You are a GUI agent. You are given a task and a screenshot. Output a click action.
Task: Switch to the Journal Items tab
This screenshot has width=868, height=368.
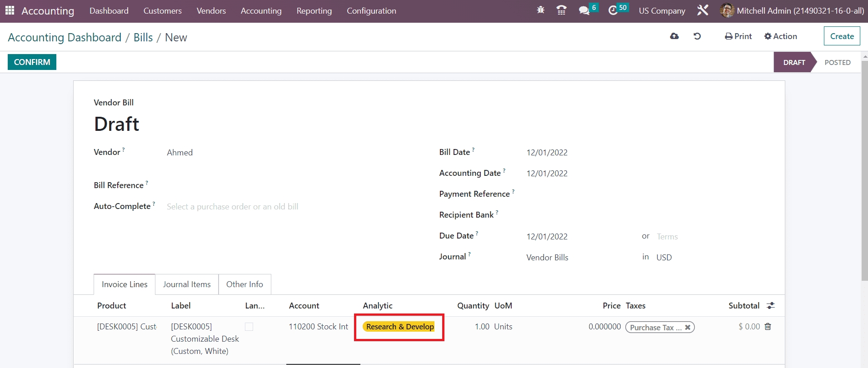(x=187, y=284)
